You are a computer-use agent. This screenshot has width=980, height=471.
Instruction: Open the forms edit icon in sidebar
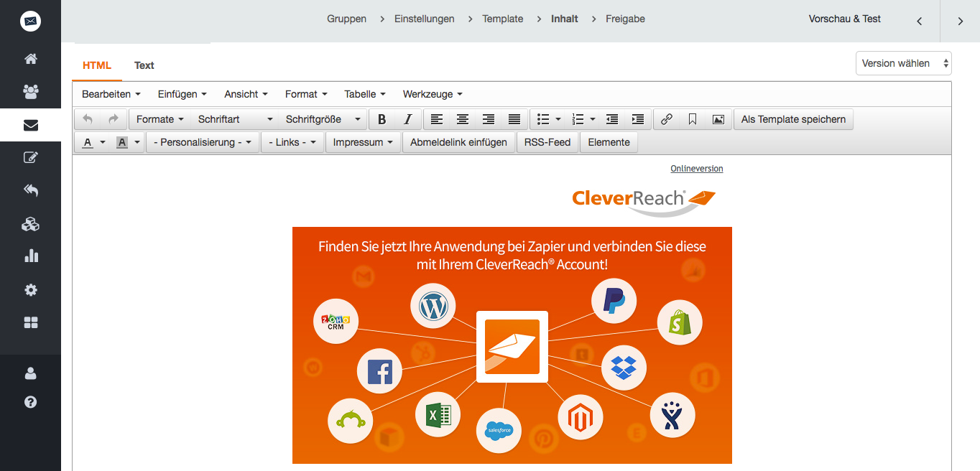click(30, 158)
